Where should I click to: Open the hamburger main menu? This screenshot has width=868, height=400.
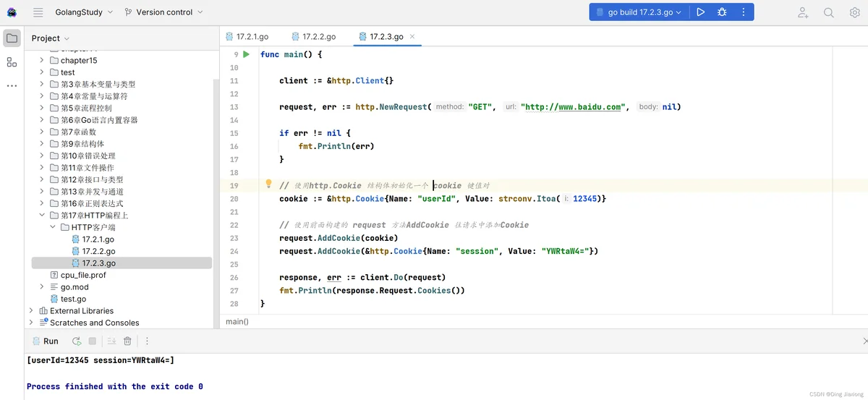[x=38, y=12]
